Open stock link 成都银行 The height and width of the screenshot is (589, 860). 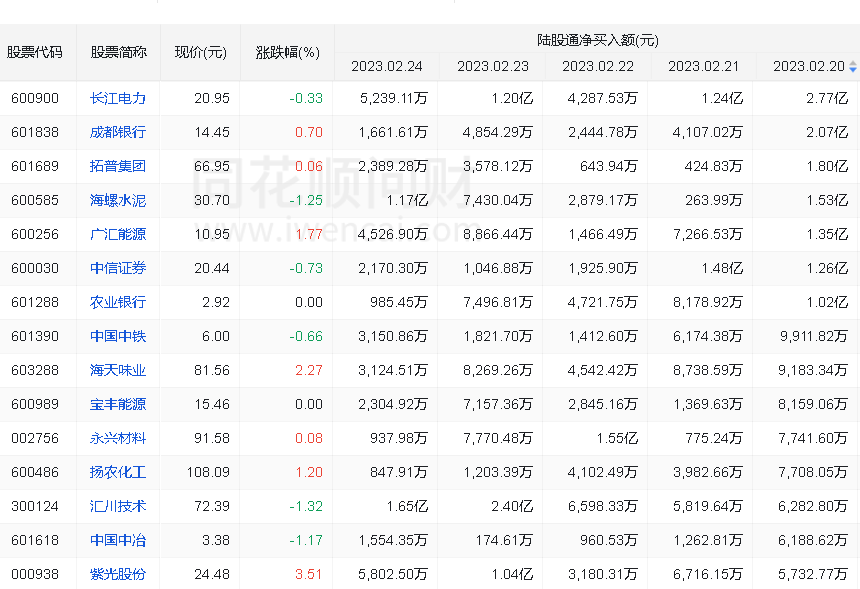[118, 132]
